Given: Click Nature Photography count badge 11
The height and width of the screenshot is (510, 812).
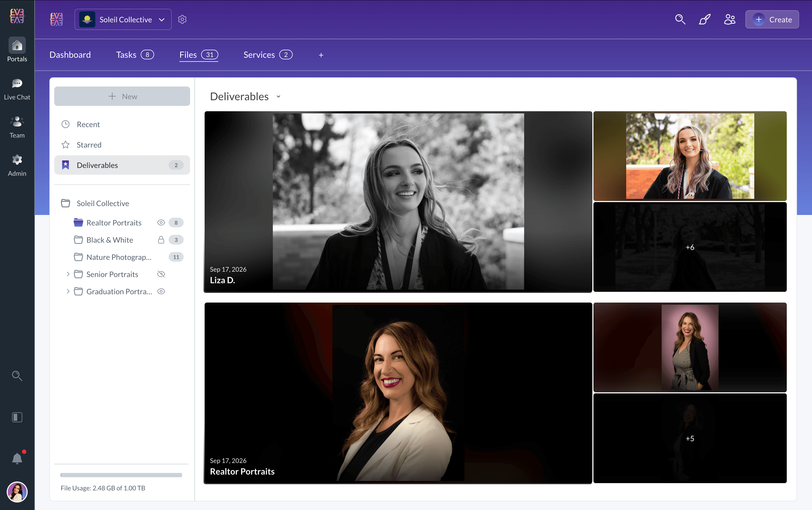Looking at the screenshot, I should 176,257.
